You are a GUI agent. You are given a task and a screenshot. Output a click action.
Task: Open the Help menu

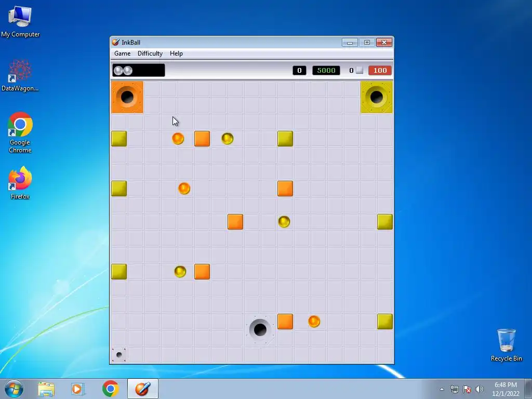176,54
